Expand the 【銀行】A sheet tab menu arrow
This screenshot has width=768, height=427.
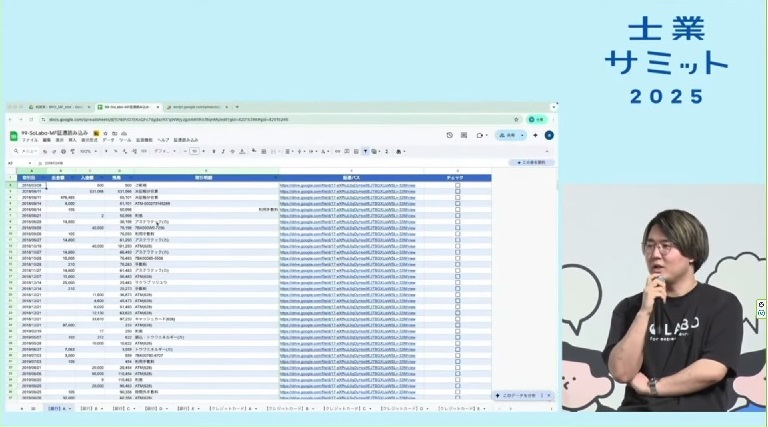pos(67,409)
